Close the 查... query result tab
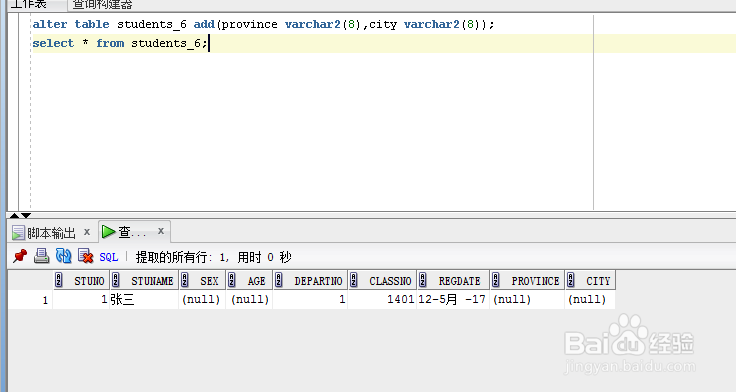The width and height of the screenshot is (736, 392). [161, 231]
